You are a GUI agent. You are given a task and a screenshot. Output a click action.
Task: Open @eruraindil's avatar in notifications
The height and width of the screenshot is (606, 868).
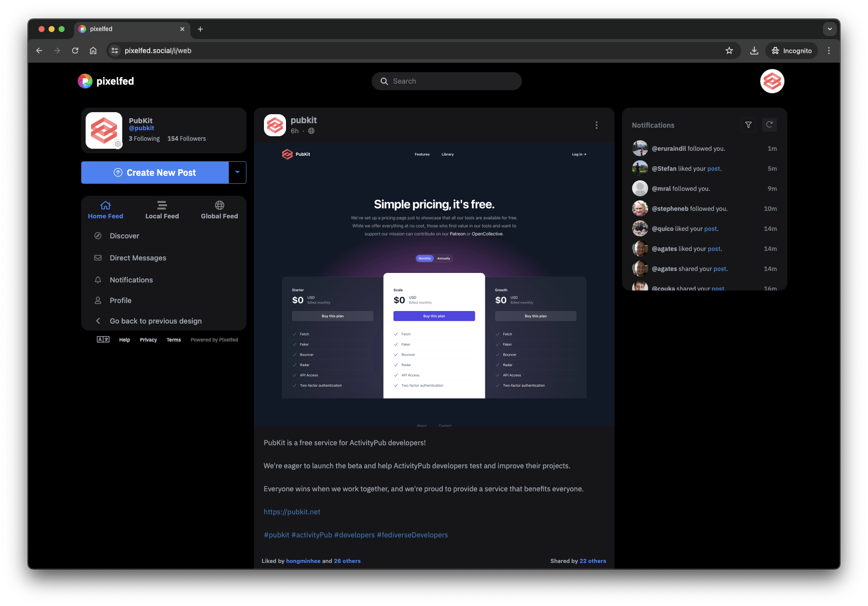(640, 148)
